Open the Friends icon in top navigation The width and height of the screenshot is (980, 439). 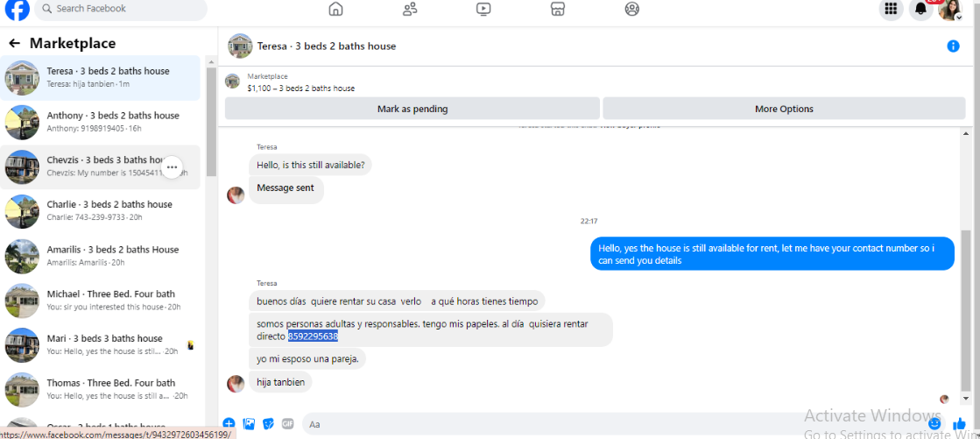pos(410,9)
